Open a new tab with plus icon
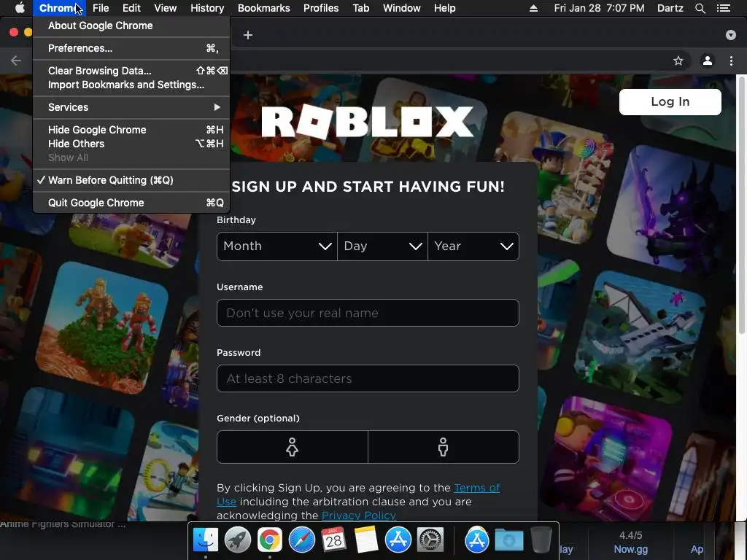Viewport: 747px width, 560px height. point(248,35)
